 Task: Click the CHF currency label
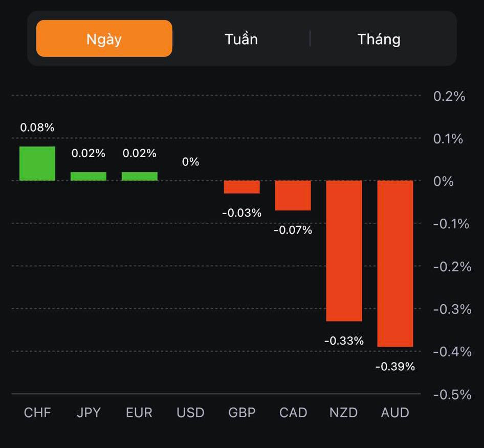point(37,413)
